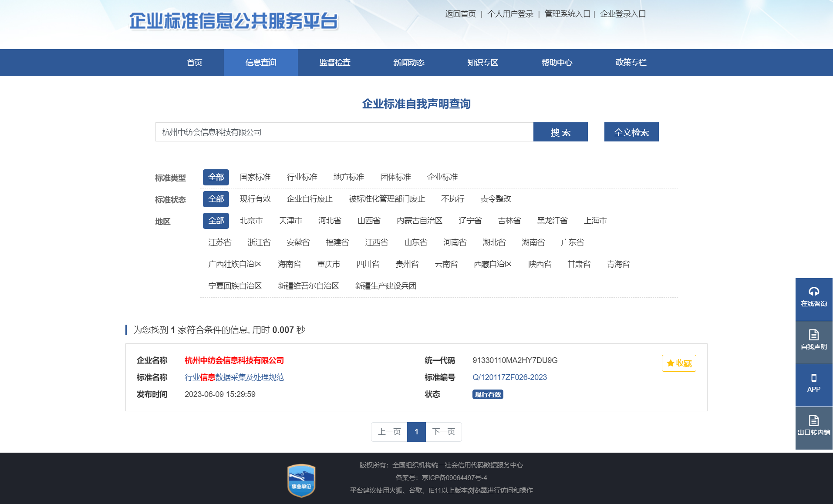This screenshot has width=833, height=504.
Task: Open the 信息查询 navigation tab
Action: tap(261, 63)
